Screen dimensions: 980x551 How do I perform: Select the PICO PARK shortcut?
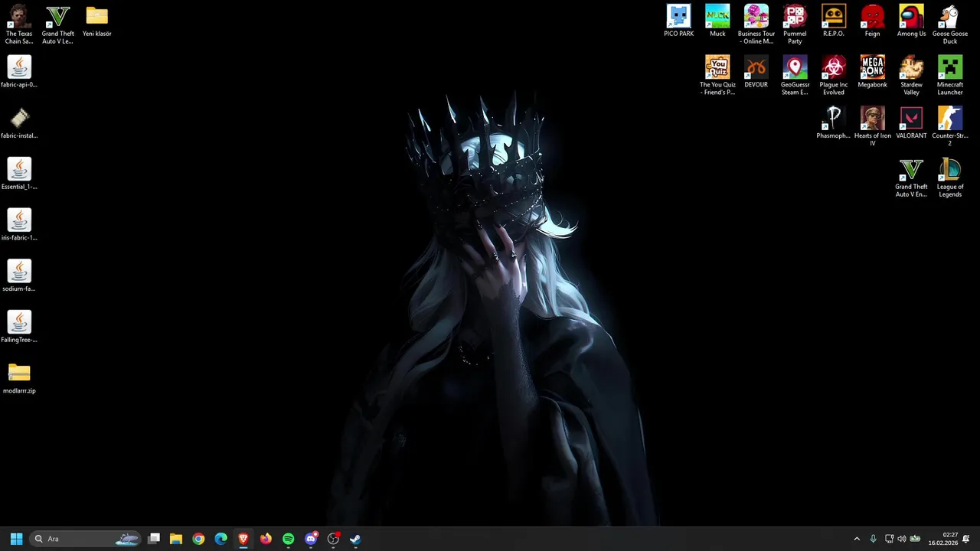678,21
